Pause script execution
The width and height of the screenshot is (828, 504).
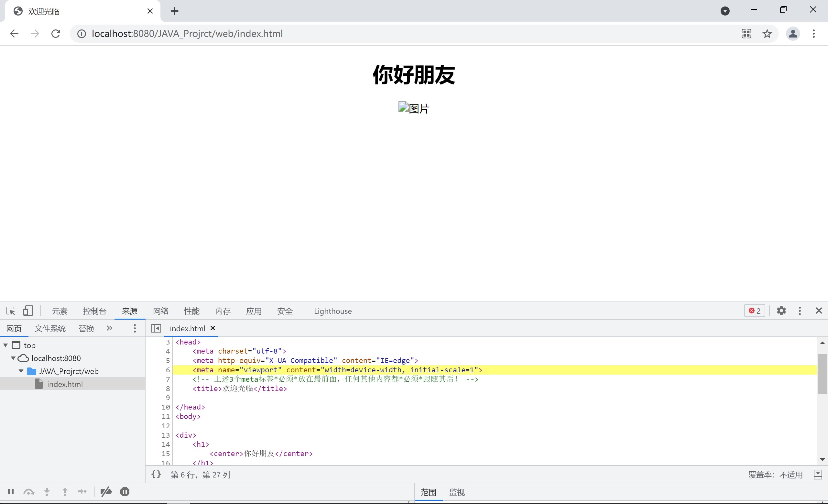(11, 492)
